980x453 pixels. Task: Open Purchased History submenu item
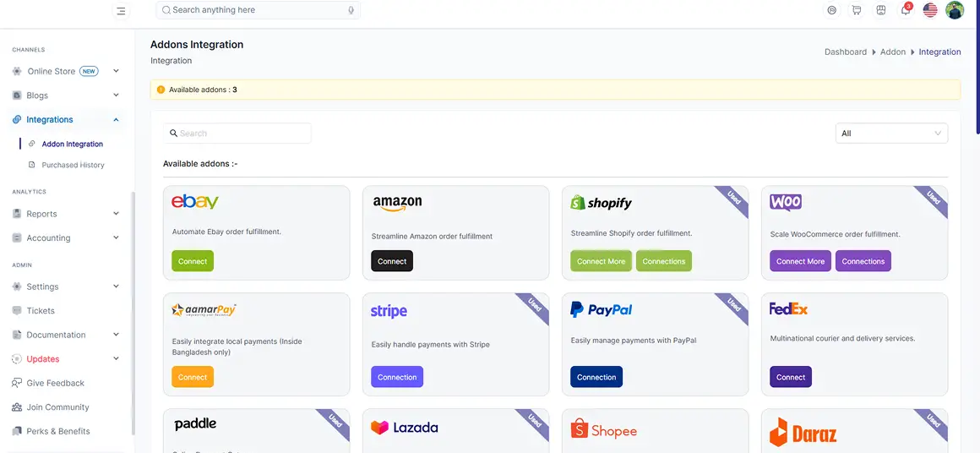73,165
